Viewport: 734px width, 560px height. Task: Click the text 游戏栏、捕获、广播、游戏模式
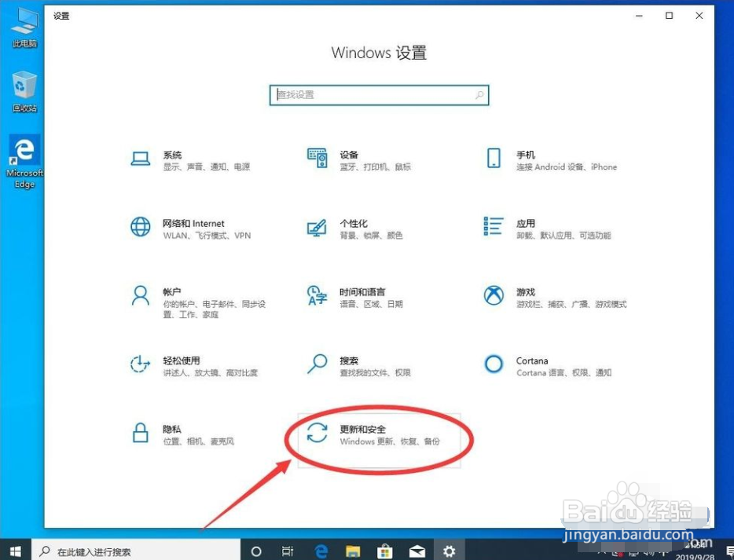571,304
